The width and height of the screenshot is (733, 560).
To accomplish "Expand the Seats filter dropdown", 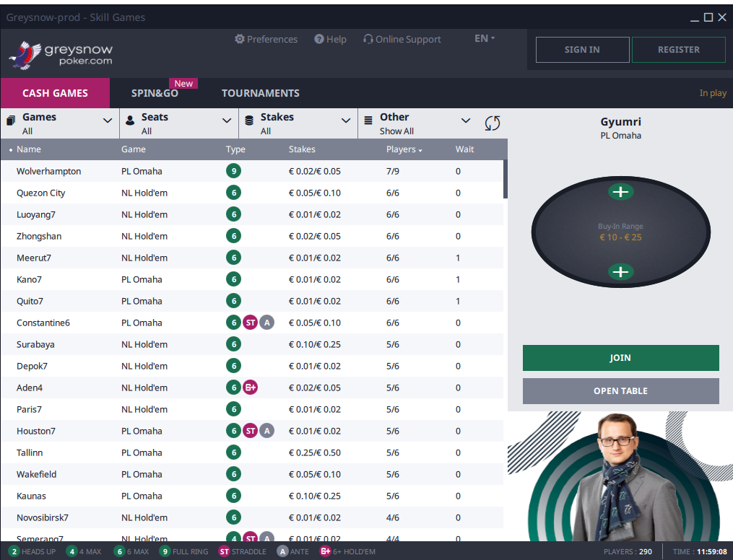I will pos(227,121).
